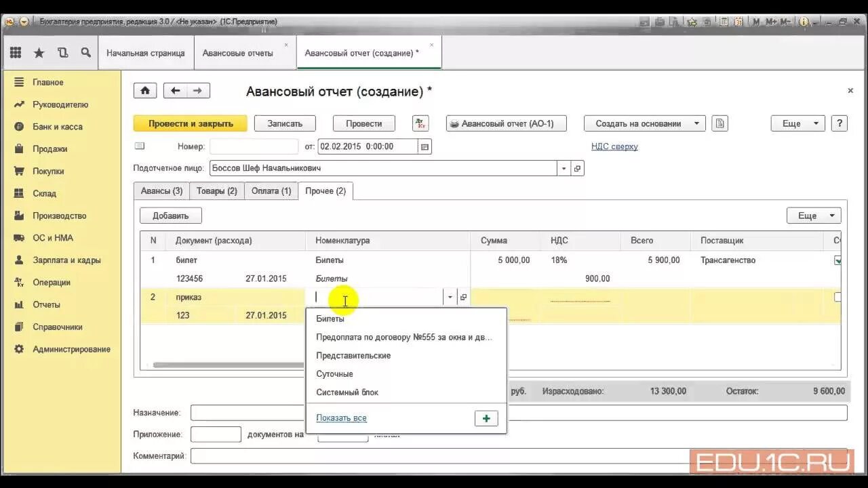Choose Предоплата по договору №555 entry
This screenshot has height=488, width=868.
[407, 337]
